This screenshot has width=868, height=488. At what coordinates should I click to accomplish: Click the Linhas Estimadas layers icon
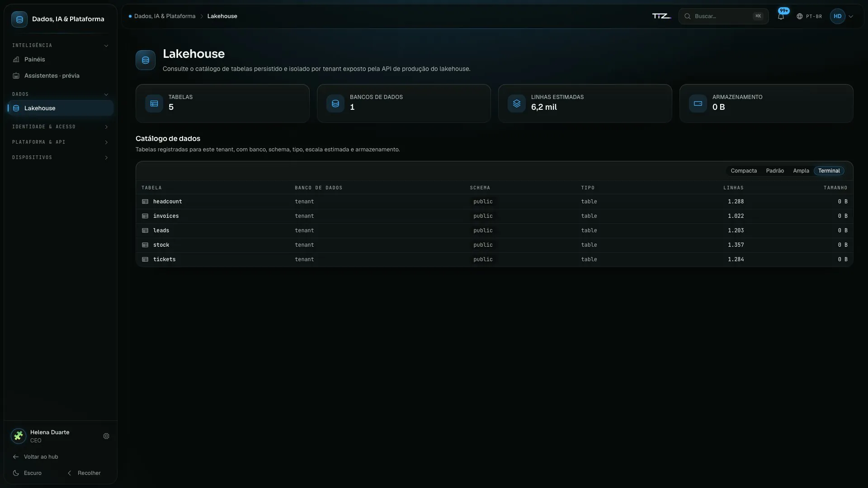(517, 103)
